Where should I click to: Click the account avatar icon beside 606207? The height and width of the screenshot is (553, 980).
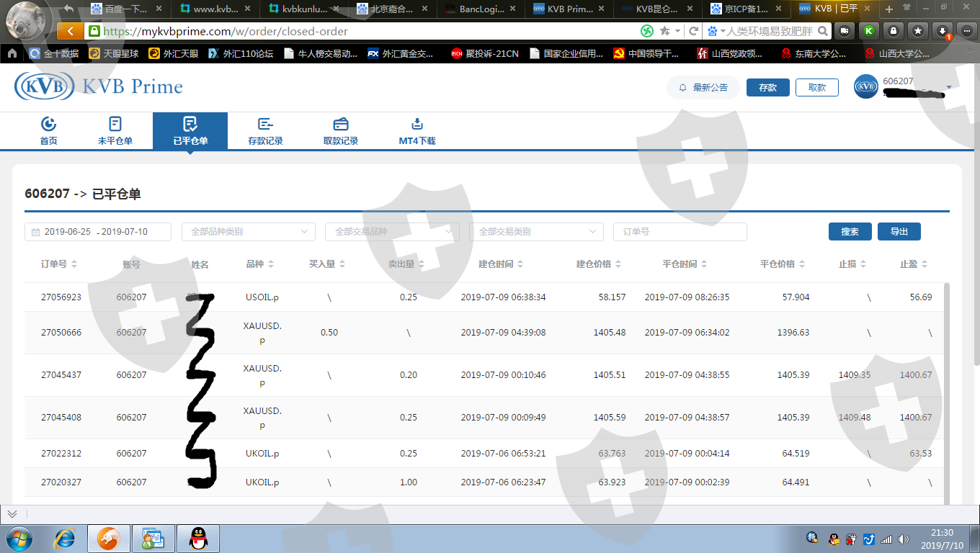tap(866, 87)
